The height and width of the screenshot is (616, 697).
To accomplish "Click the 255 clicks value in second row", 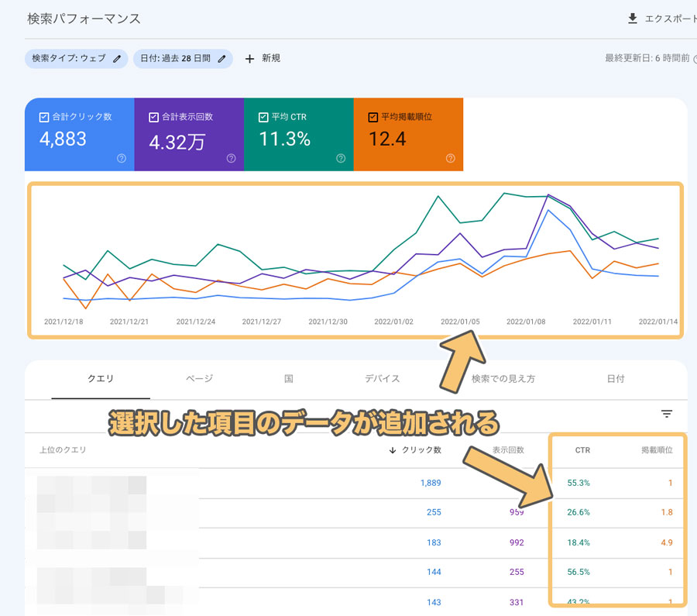I will 434,512.
